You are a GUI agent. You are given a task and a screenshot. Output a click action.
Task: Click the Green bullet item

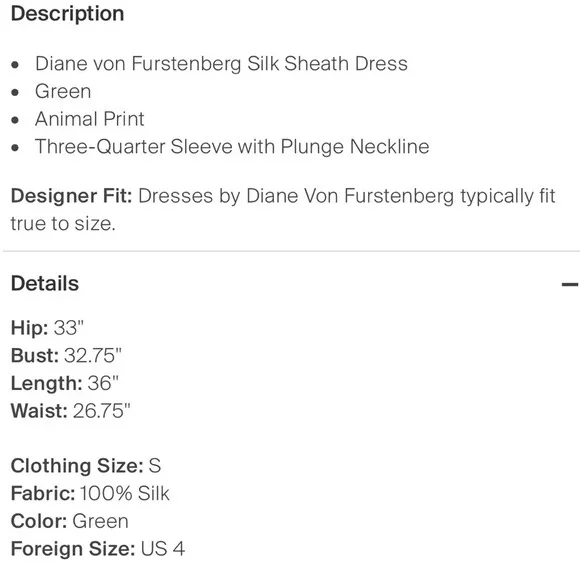63,91
